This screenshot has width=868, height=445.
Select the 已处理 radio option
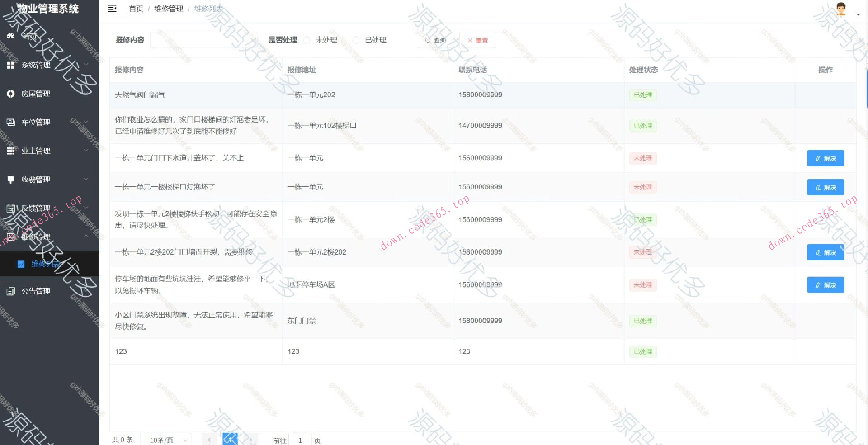point(356,40)
